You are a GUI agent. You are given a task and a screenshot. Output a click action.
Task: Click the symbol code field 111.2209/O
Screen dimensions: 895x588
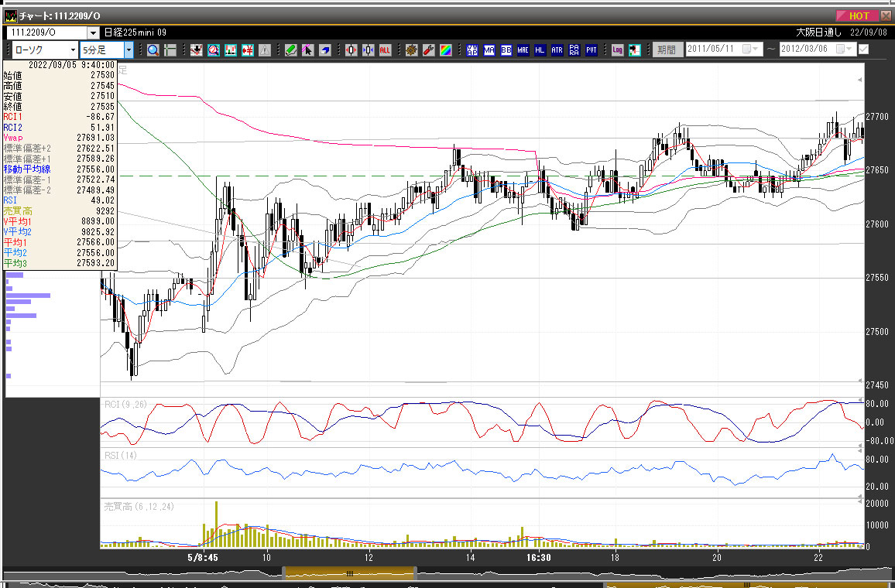point(46,33)
